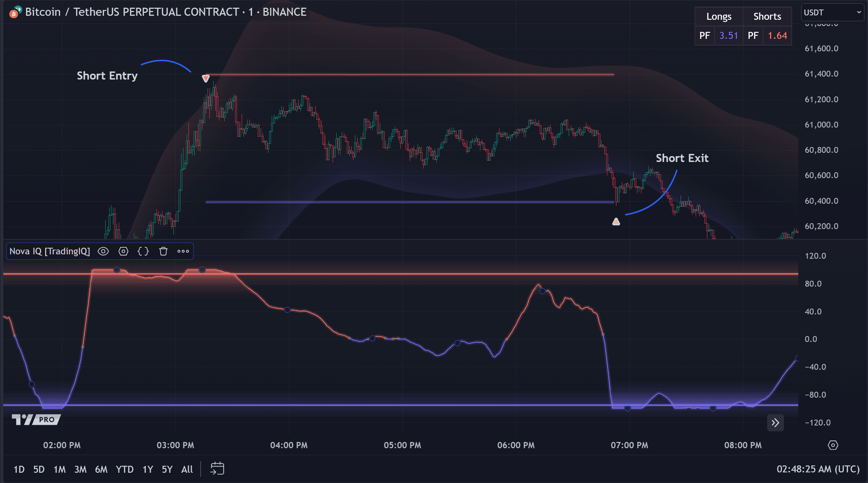Click the short exit yellow triangle marker
The width and height of the screenshot is (868, 483).
pos(616,221)
